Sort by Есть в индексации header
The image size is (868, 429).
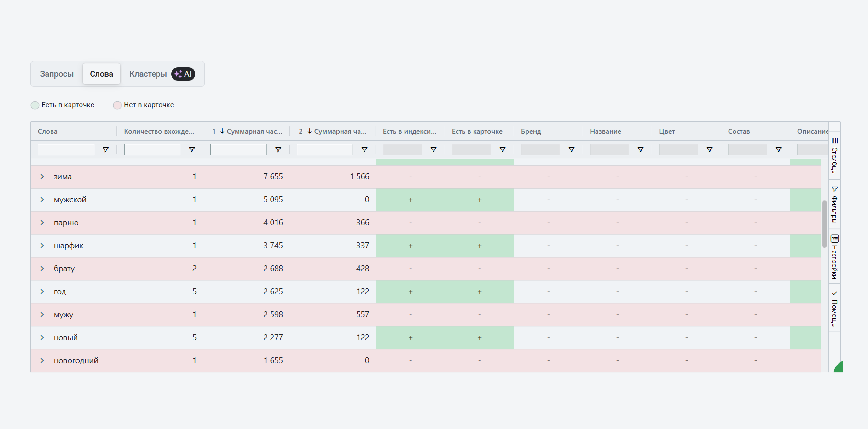click(x=409, y=131)
